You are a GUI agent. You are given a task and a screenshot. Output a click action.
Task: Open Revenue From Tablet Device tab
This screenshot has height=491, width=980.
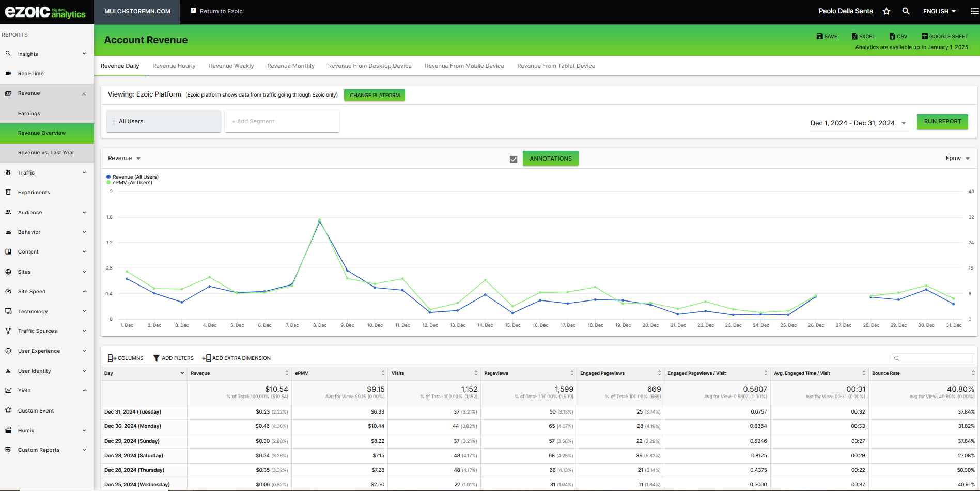click(x=556, y=66)
